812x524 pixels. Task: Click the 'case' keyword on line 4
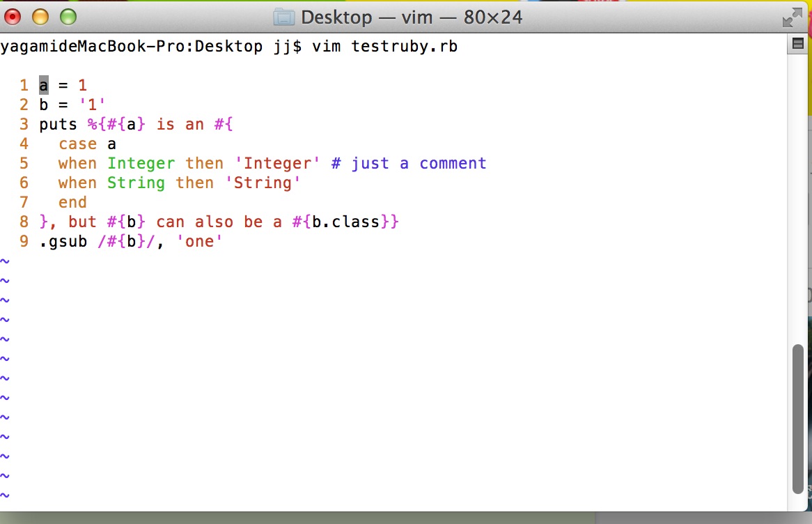pos(78,144)
